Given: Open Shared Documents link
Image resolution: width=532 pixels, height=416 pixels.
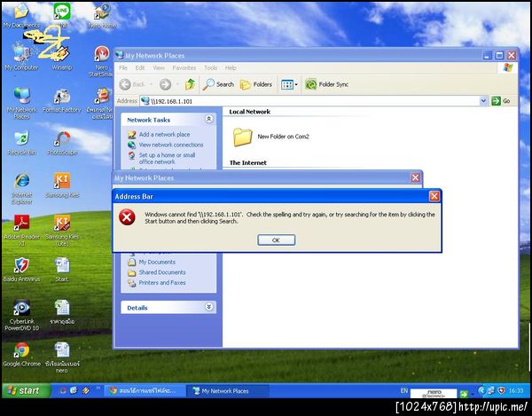Looking at the screenshot, I should [x=162, y=272].
